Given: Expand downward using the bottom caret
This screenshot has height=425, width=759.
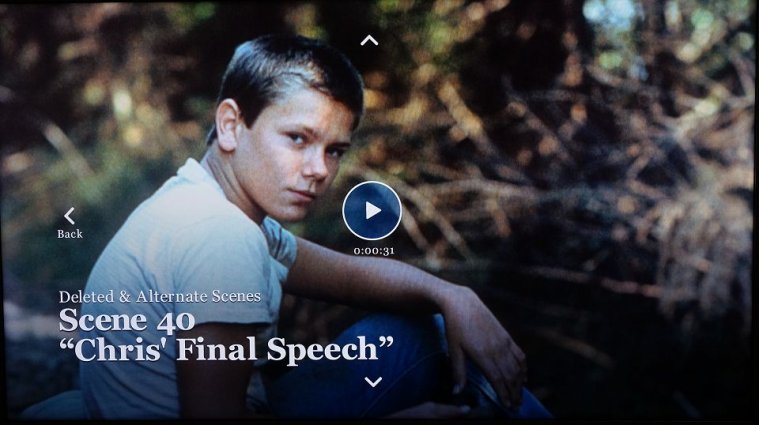Looking at the screenshot, I should [x=373, y=382].
